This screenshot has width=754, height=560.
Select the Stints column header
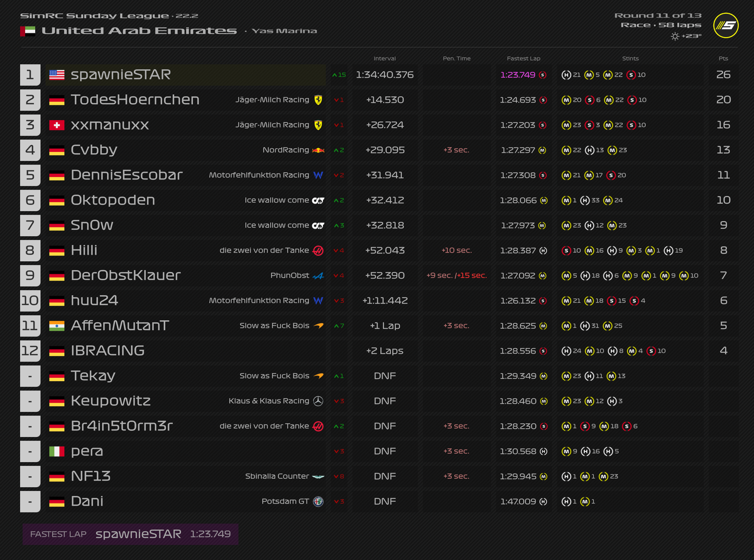pos(630,58)
